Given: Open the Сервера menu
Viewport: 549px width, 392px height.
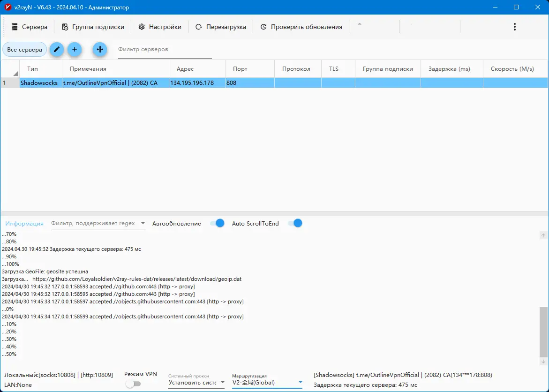Looking at the screenshot, I should pyautogui.click(x=30, y=27).
